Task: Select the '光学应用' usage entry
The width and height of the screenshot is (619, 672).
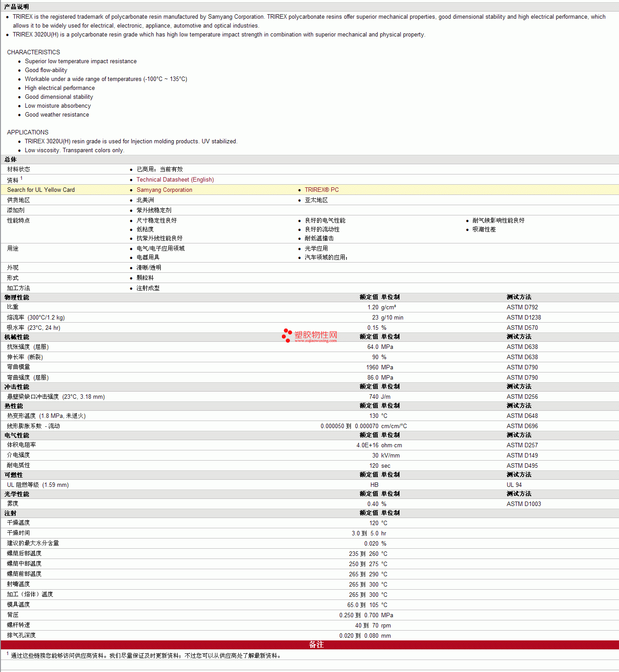Action: (316, 249)
